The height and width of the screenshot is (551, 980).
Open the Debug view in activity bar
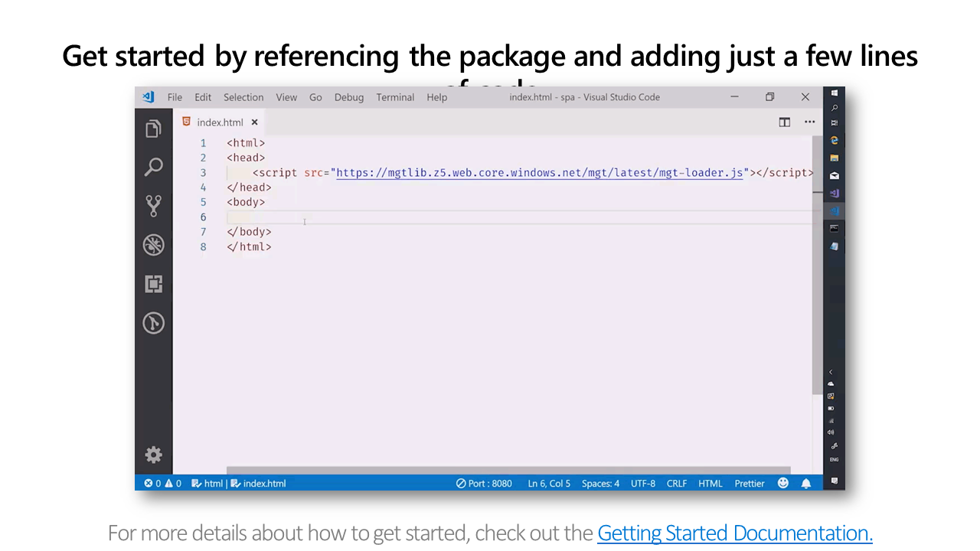154,245
